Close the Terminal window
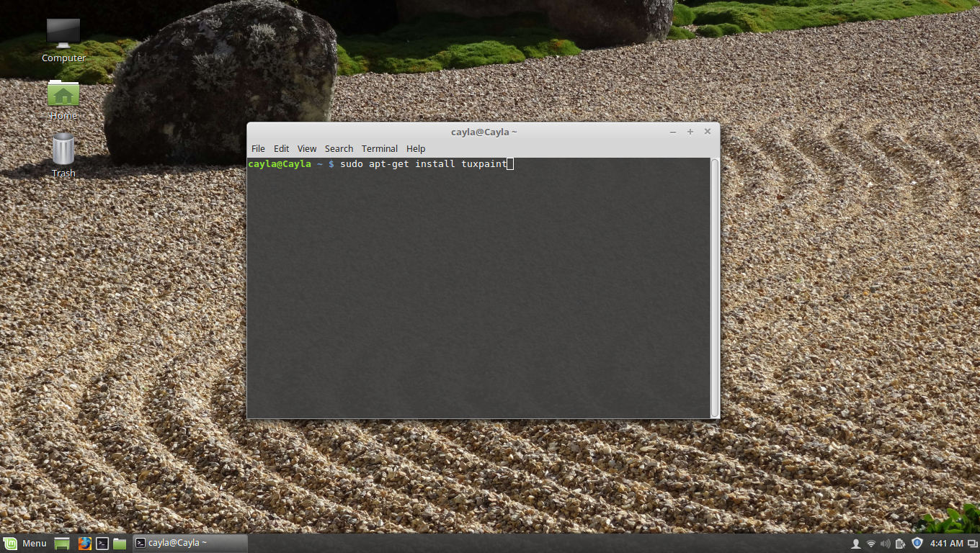The width and height of the screenshot is (980, 553). pyautogui.click(x=708, y=132)
